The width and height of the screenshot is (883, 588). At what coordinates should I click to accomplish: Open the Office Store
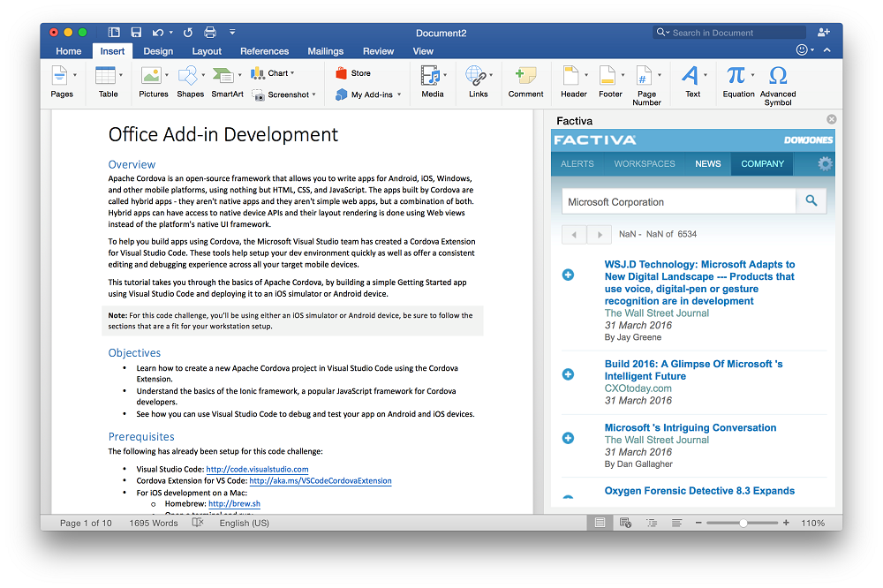coord(353,73)
